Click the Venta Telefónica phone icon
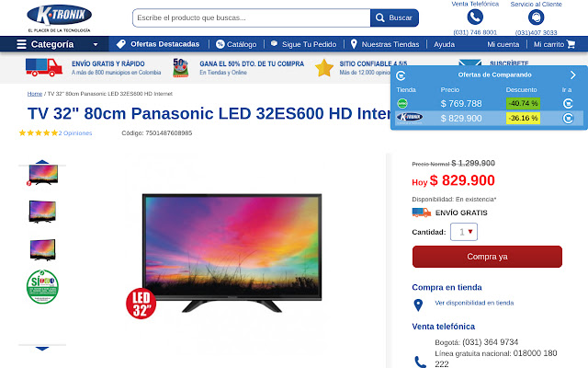Viewport: 588px width, 368px height. tap(475, 17)
